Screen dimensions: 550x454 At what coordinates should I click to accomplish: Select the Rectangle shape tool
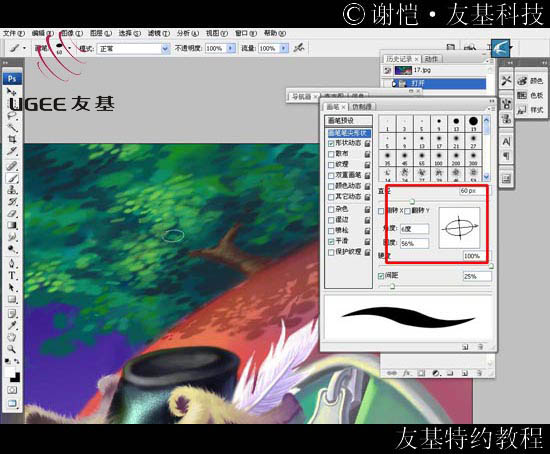pyautogui.click(x=12, y=299)
